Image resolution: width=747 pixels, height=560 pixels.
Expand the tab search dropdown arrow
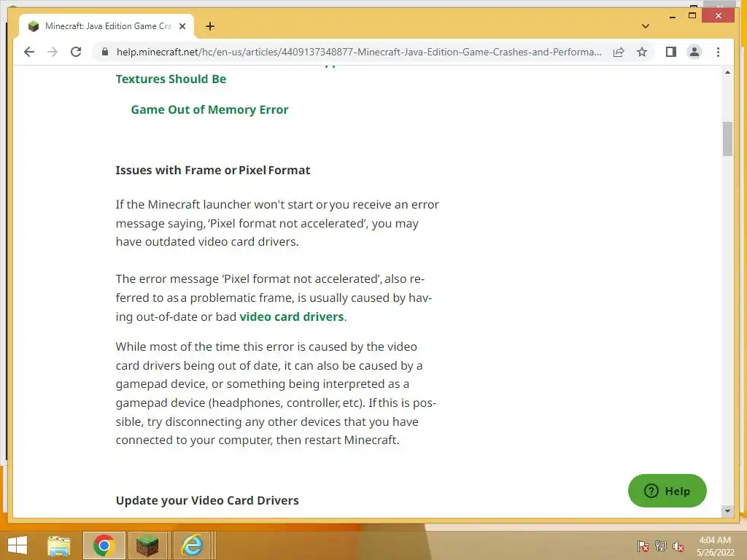pos(646,26)
